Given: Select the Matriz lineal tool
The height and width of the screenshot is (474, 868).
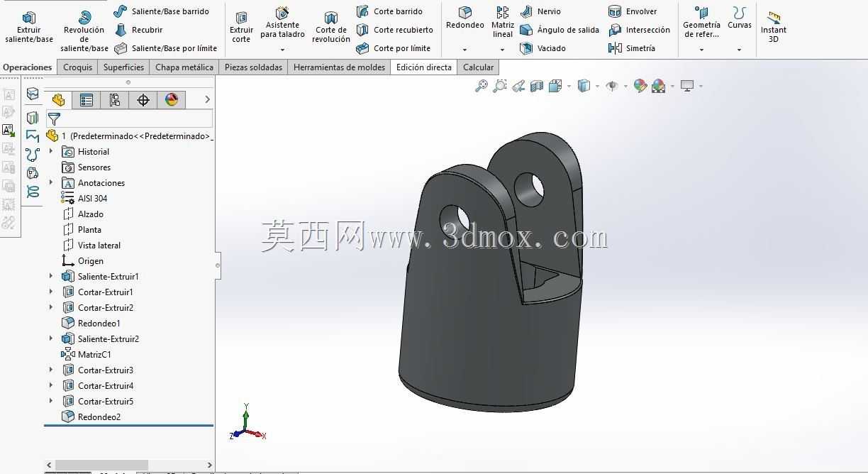Looking at the screenshot, I should (503, 21).
